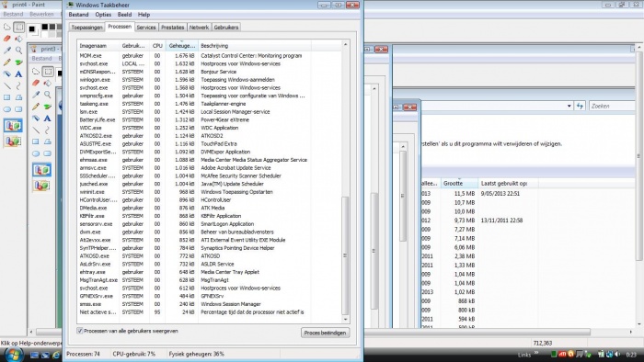
Task: Choose the Airbrush tool in print4 Paint
Action: click(x=7, y=74)
